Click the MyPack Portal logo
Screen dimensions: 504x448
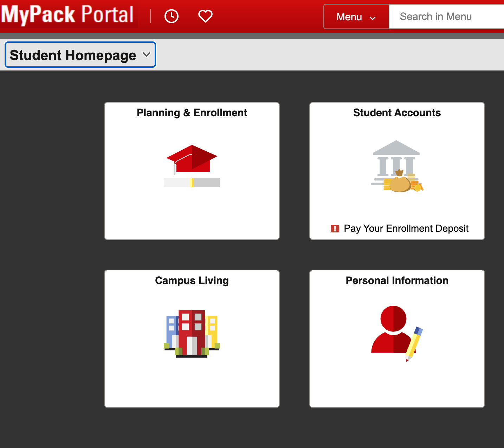tap(67, 15)
